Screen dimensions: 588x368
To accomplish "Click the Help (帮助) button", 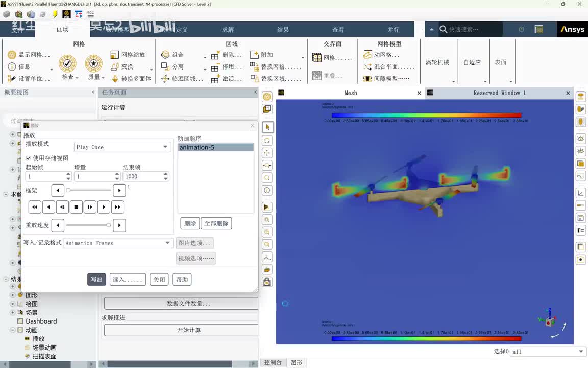I will point(182,280).
